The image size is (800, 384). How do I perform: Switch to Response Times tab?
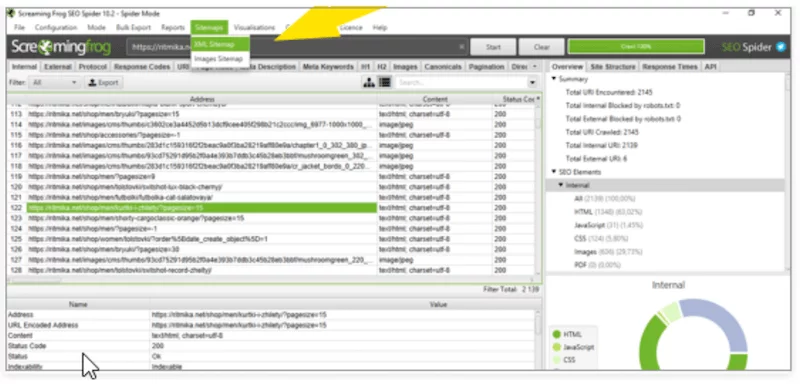pyautogui.click(x=671, y=67)
